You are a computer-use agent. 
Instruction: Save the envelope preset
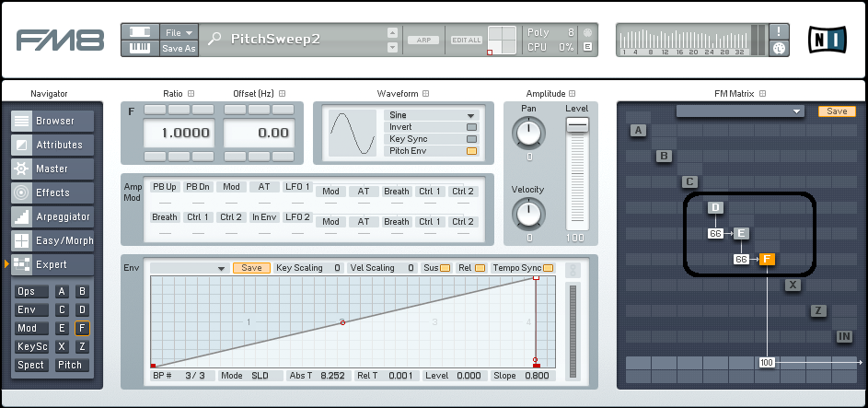pos(251,268)
